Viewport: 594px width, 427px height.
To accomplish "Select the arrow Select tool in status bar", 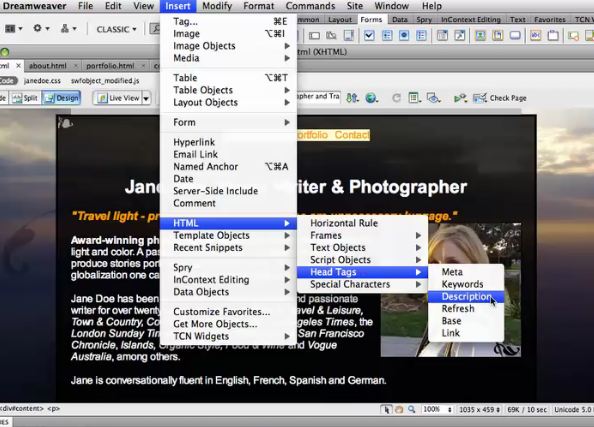I will pyautogui.click(x=386, y=410).
